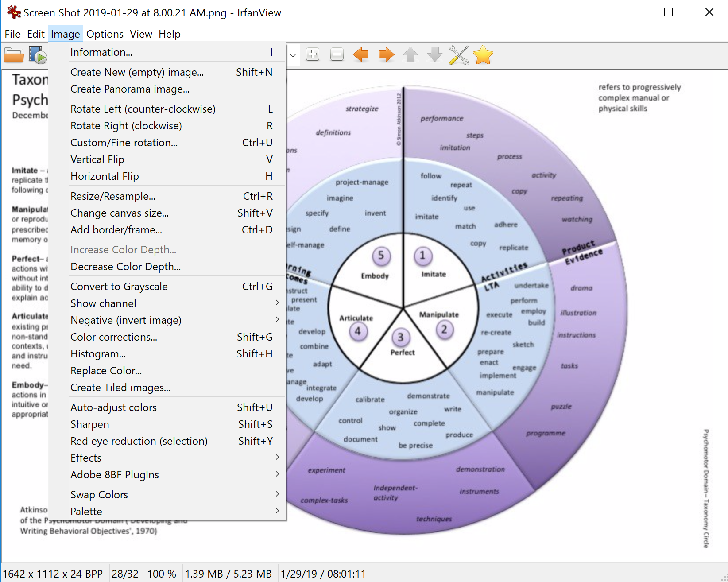Maximize the IrfanView window
Viewport: 728px width, 582px height.
point(668,12)
